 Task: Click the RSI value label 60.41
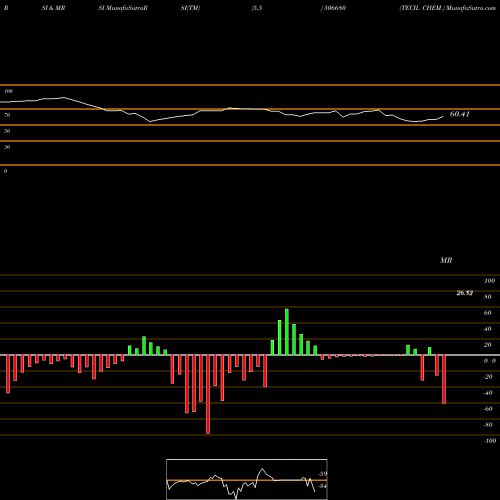460,114
